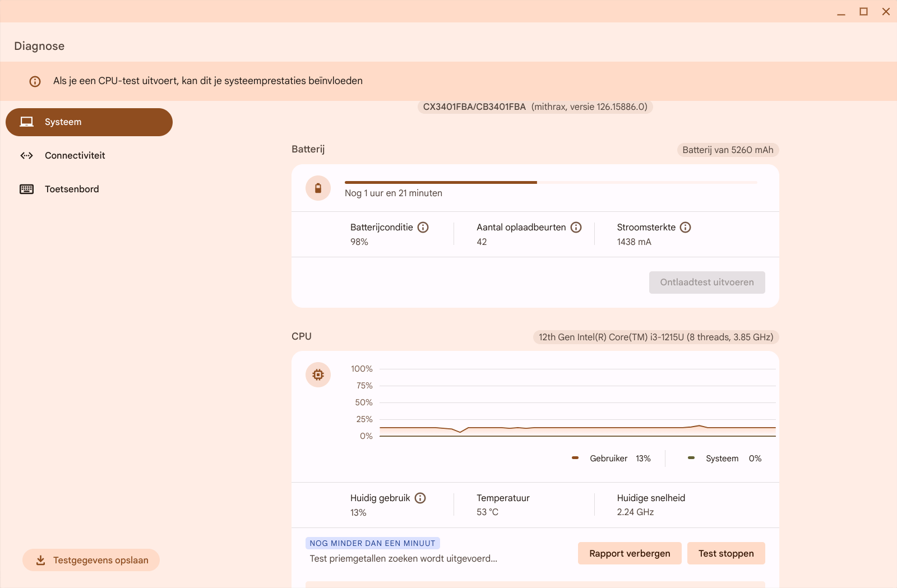Click the info icon in the CPU warning banner
The width and height of the screenshot is (897, 588).
click(x=35, y=81)
